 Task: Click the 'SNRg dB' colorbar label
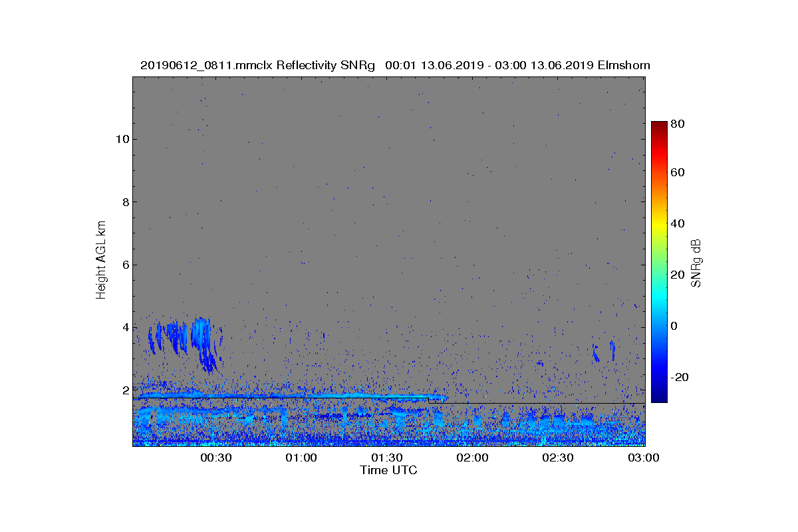[696, 263]
